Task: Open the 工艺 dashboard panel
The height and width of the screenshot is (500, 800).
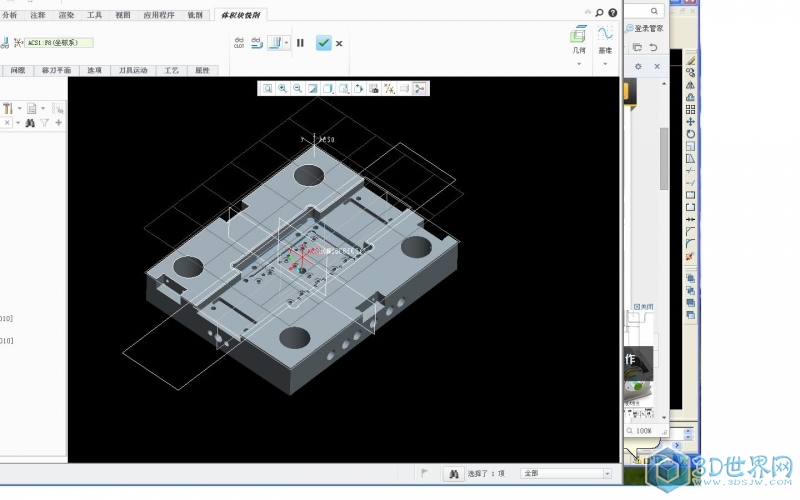Action: pyautogui.click(x=171, y=70)
